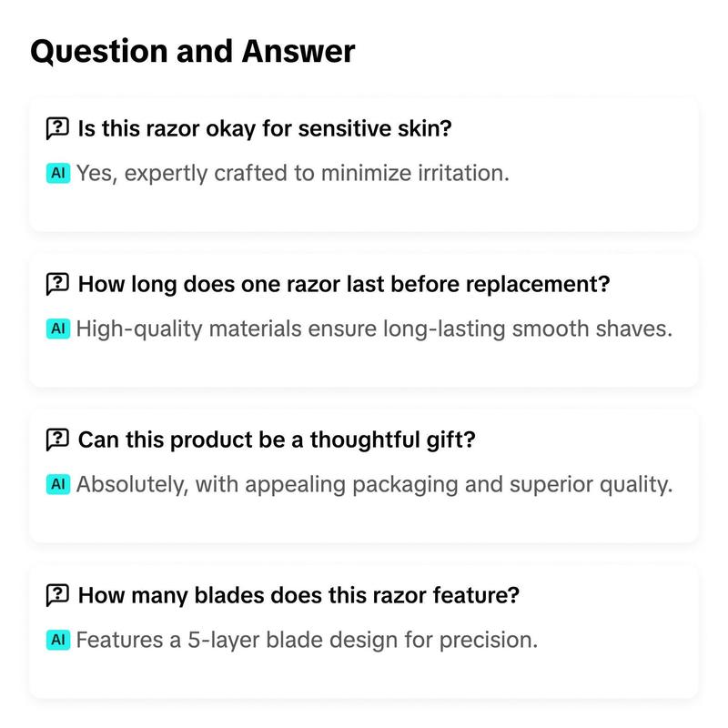Click the 'Question and Answer' heading
This screenshot has width=728, height=728.
pyautogui.click(x=193, y=51)
